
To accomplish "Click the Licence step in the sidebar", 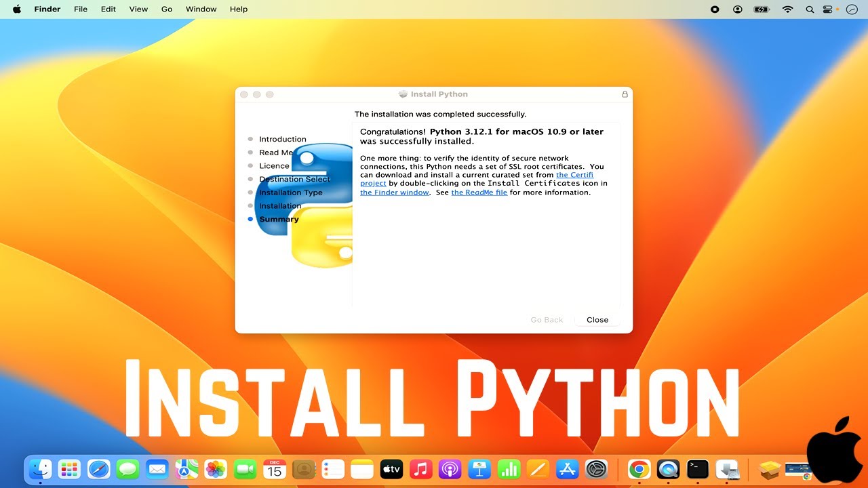I will point(274,166).
